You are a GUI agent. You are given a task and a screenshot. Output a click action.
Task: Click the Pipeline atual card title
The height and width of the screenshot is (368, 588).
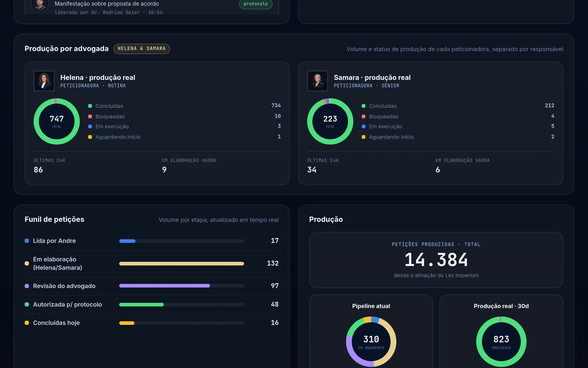click(371, 306)
